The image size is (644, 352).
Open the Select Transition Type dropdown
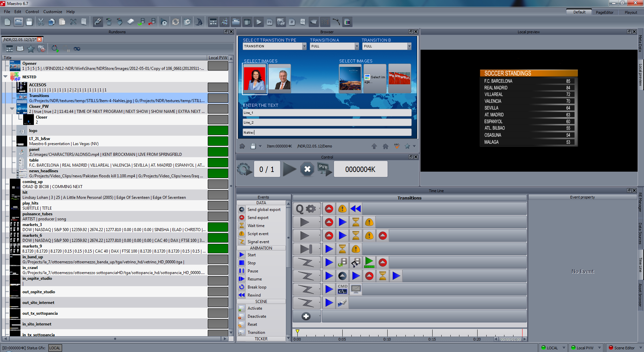click(304, 46)
